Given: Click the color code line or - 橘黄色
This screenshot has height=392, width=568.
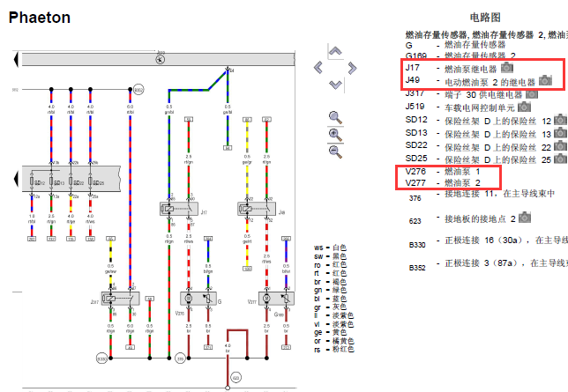Looking at the screenshot, I should tap(333, 341).
